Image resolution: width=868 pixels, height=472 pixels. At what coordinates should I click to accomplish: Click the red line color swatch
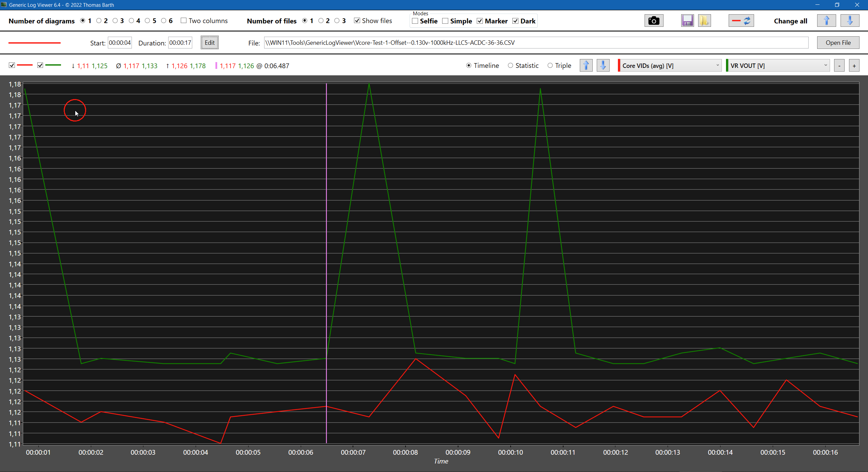(x=35, y=43)
